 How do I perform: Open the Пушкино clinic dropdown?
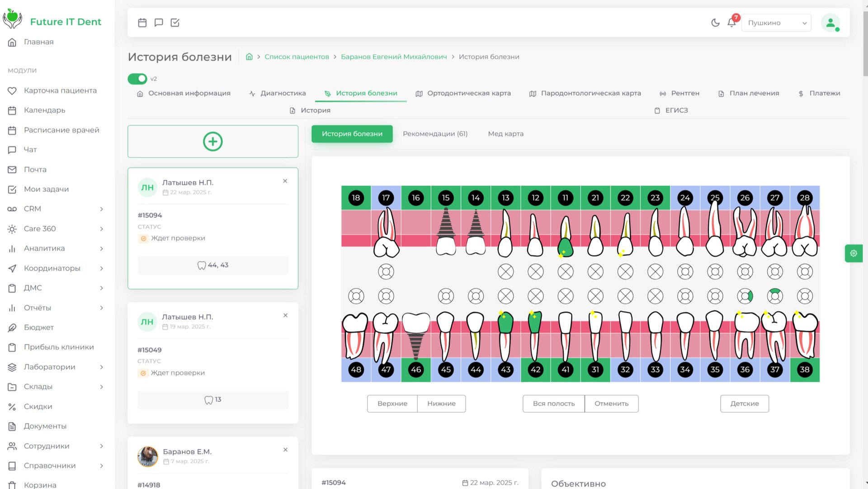(776, 23)
